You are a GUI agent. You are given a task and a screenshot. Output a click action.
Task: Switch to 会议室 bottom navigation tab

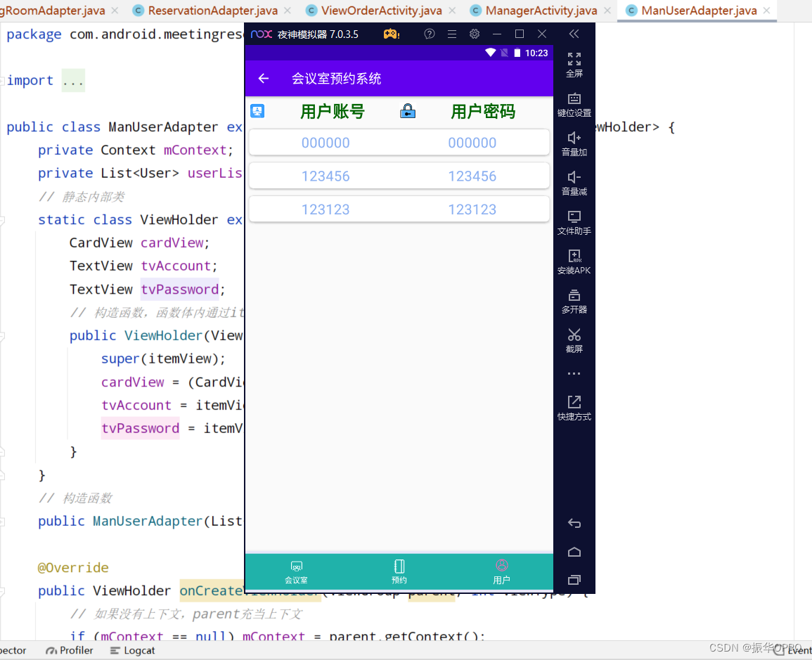pyautogui.click(x=296, y=572)
